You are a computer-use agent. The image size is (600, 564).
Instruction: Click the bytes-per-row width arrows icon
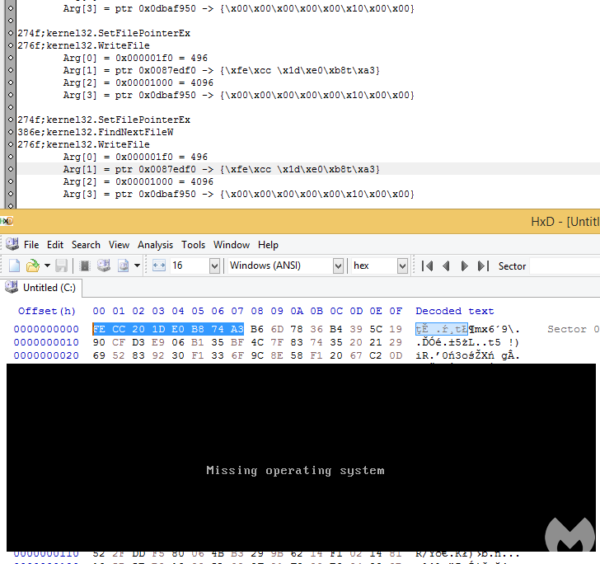(x=159, y=265)
